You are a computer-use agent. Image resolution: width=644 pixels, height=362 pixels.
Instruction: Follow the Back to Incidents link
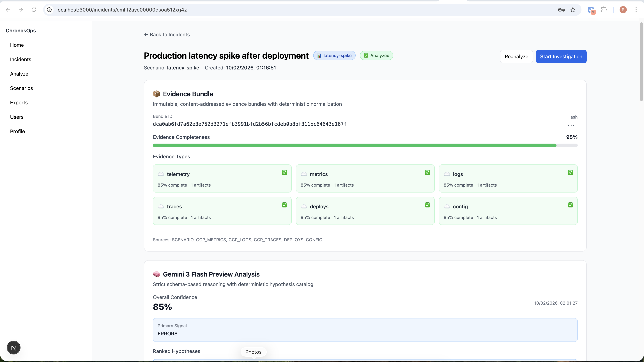pos(167,35)
